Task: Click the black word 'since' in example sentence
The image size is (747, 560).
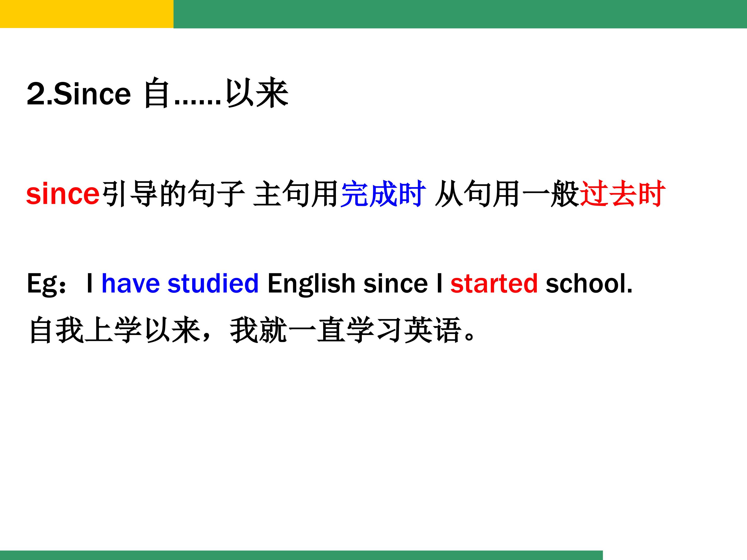Action: 396,284
